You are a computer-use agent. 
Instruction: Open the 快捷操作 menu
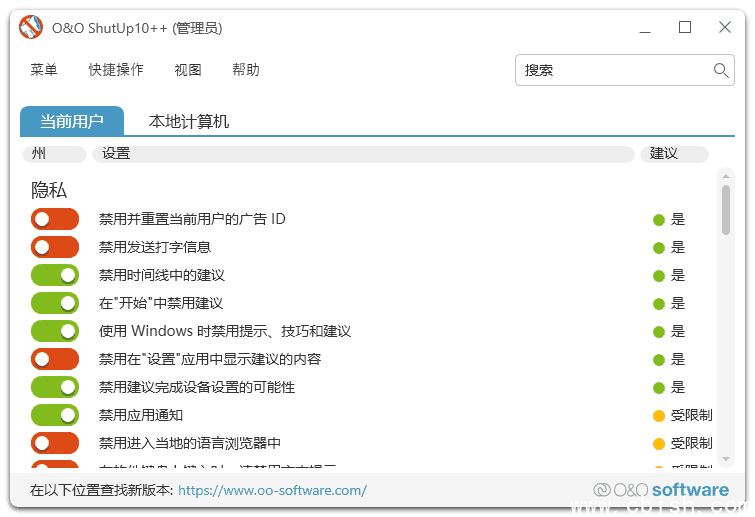(116, 70)
